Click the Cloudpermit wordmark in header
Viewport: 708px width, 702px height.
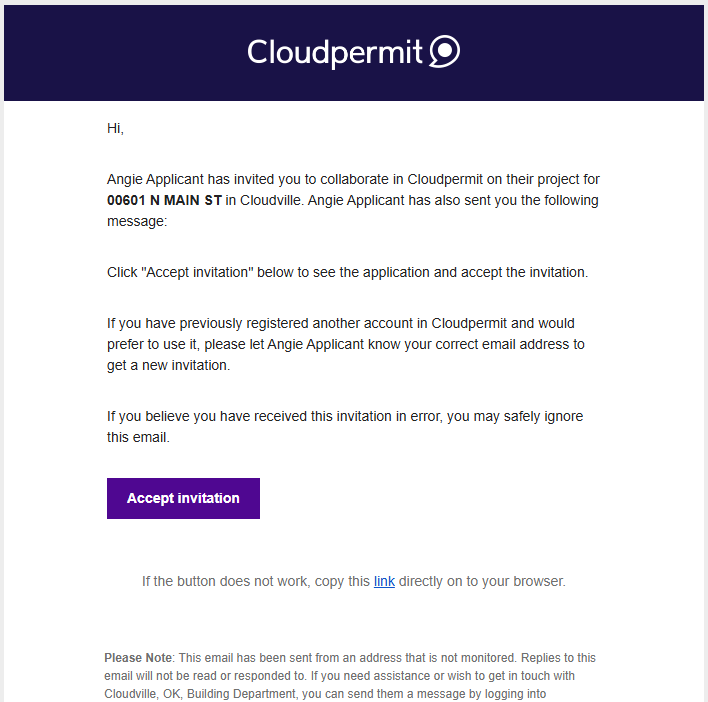click(x=335, y=52)
